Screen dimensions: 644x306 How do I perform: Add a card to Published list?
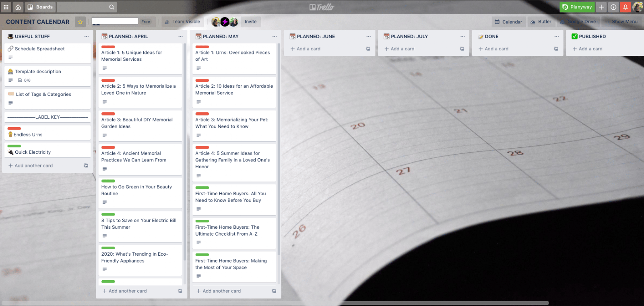pos(588,49)
